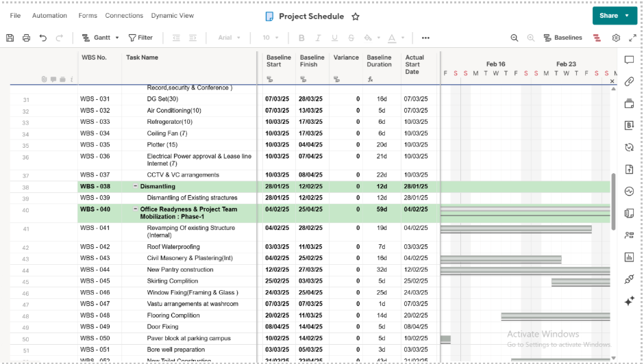The height and width of the screenshot is (364, 644).
Task: Open the Conversations panel in right sidebar
Action: click(629, 60)
